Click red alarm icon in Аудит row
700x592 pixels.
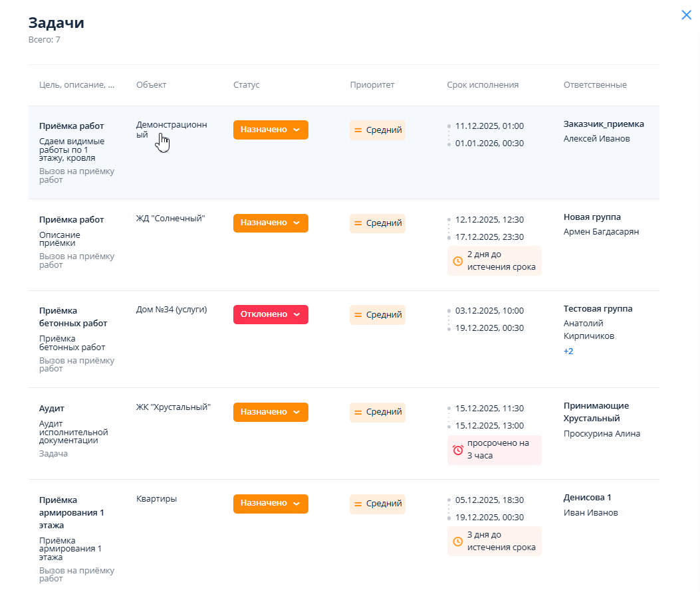tap(457, 450)
